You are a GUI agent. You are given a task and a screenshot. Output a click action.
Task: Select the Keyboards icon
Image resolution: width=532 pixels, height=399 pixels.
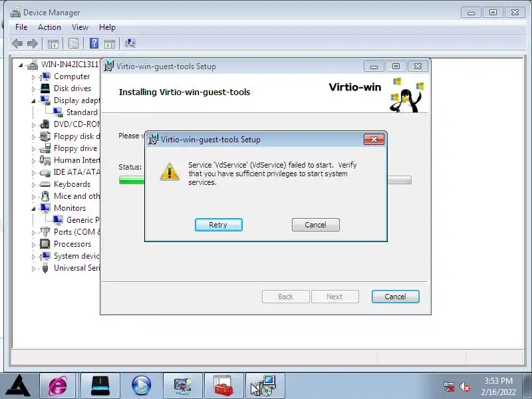pos(45,184)
